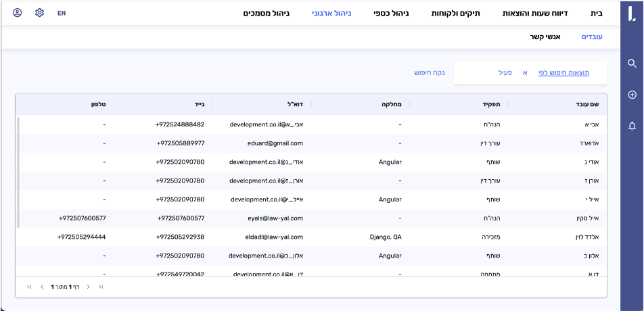The width and height of the screenshot is (644, 311).
Task: Open the ניהול כספי menu
Action: click(391, 13)
